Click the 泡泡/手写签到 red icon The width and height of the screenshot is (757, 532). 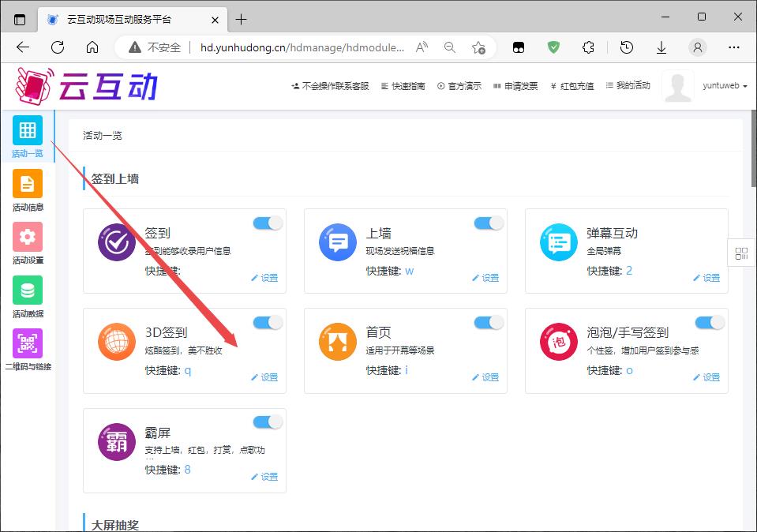tap(559, 342)
